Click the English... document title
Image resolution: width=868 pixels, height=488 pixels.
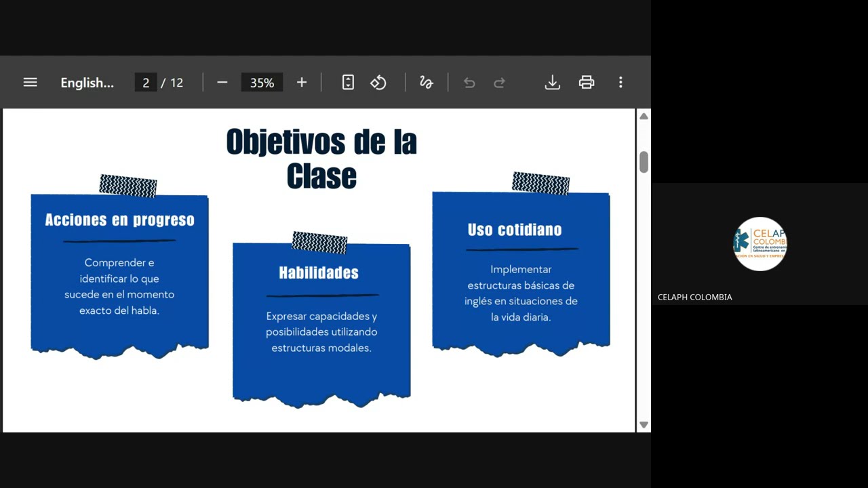[x=87, y=83]
